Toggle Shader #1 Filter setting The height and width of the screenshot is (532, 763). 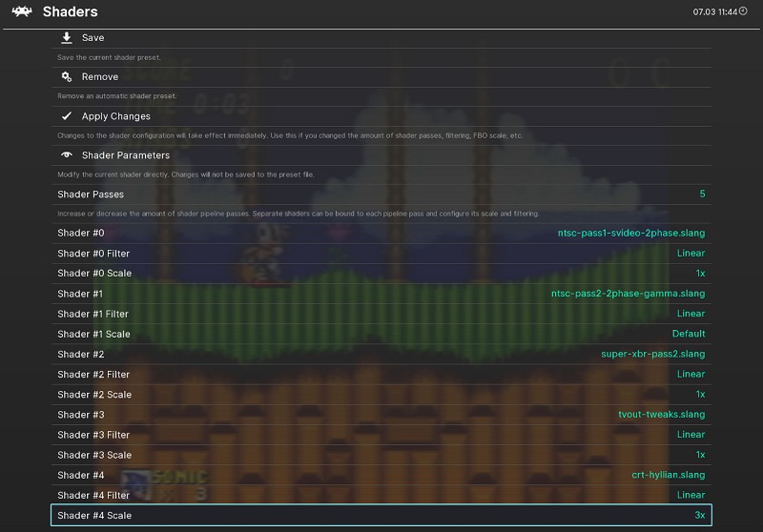[x=691, y=314]
